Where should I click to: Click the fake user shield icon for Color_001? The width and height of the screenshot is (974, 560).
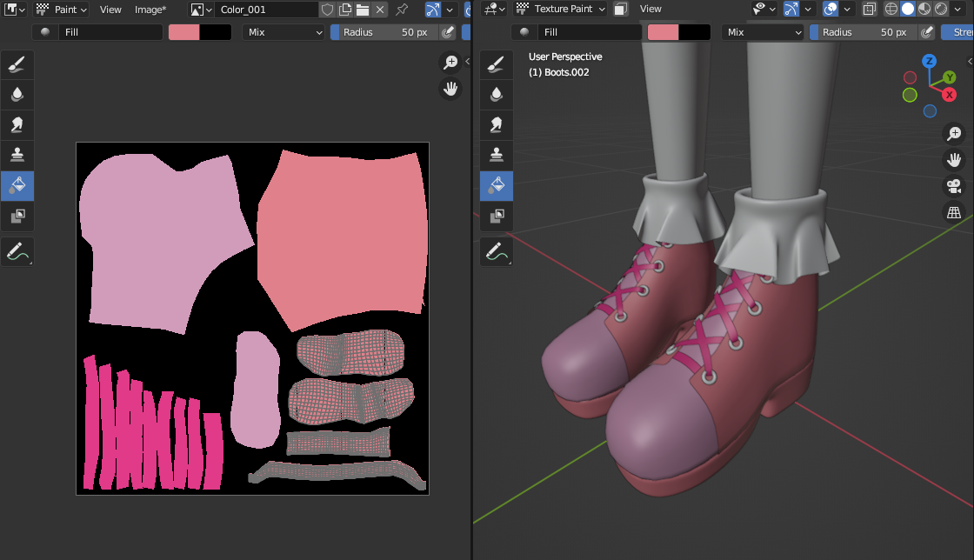click(327, 10)
